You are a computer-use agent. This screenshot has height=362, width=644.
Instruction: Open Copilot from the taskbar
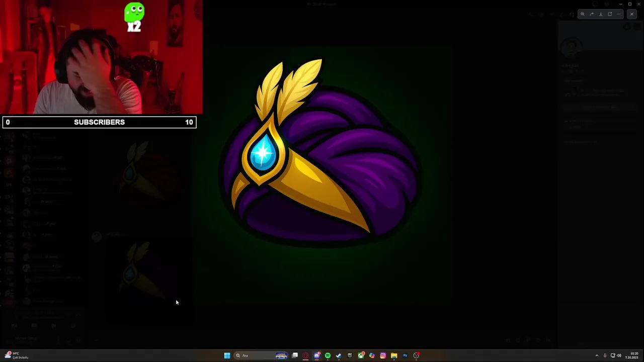click(372, 355)
